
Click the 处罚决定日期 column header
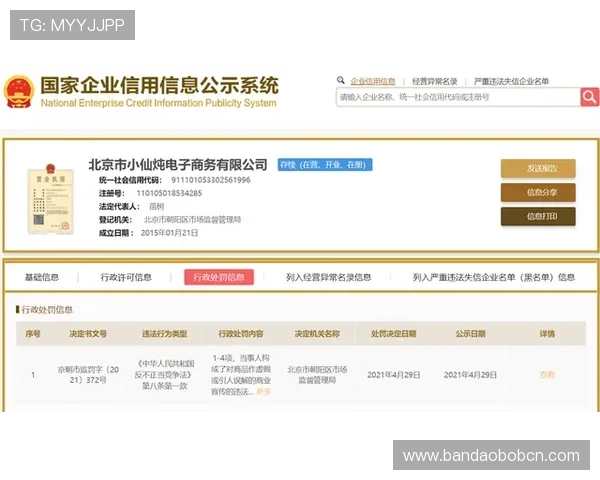point(394,334)
